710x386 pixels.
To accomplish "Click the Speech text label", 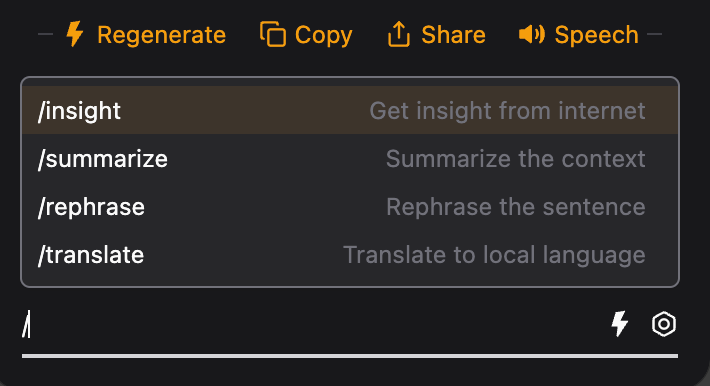I will click(596, 35).
